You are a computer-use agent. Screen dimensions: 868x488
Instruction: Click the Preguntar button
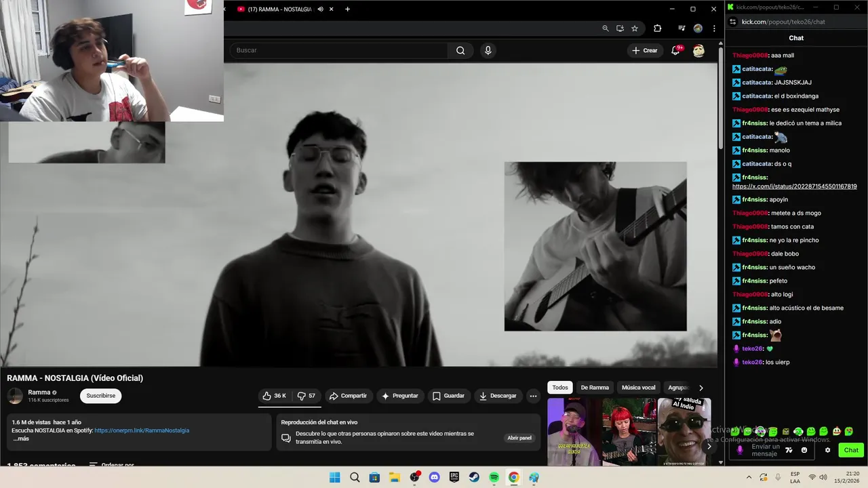(x=400, y=396)
